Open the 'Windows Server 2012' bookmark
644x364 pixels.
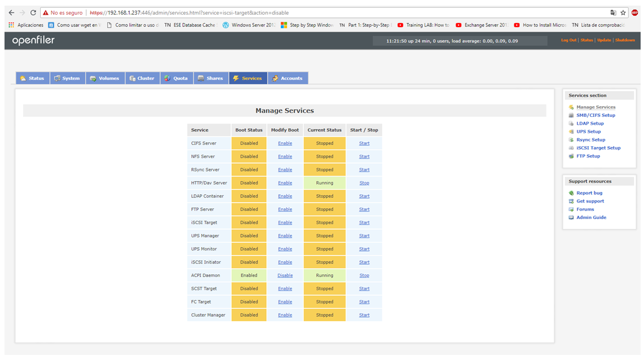click(249, 25)
